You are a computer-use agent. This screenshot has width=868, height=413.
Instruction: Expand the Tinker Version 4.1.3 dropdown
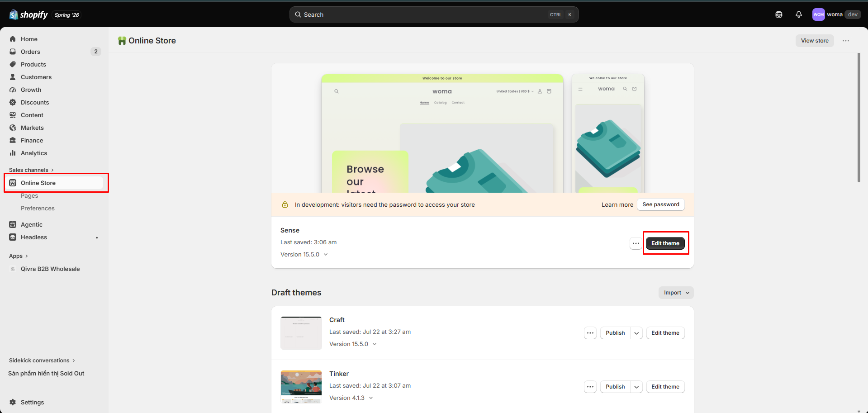[x=351, y=398]
